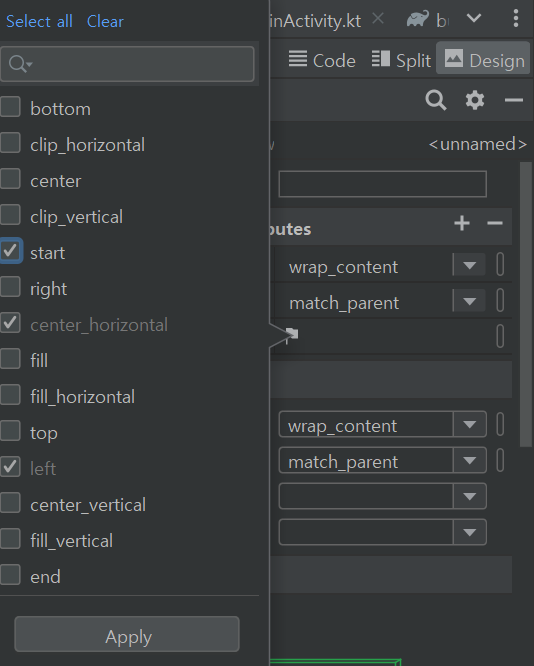Select the MainActivity.kt editor tab
This screenshot has width=534, height=666.
tap(315, 20)
